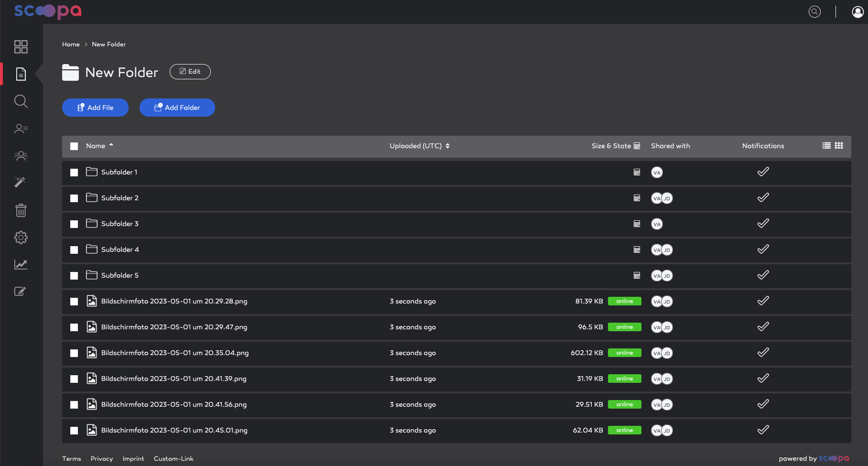Open the user profile icon in top bar
This screenshot has width=868, height=466.
tap(858, 12)
